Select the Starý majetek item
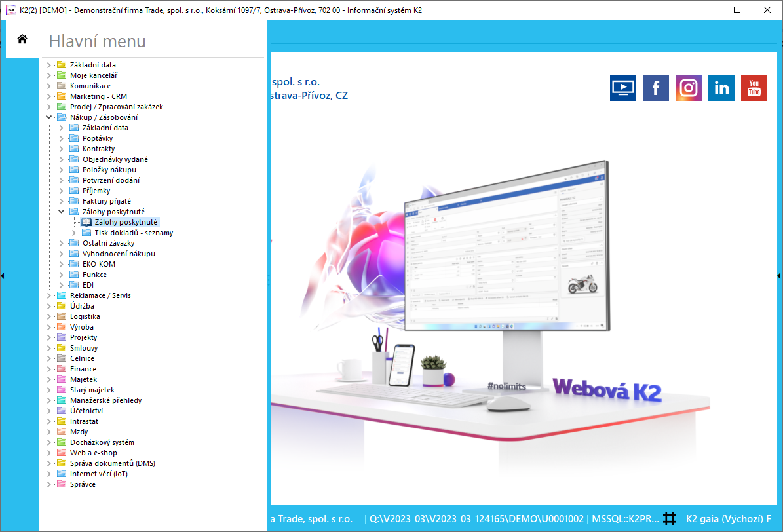 pos(92,390)
